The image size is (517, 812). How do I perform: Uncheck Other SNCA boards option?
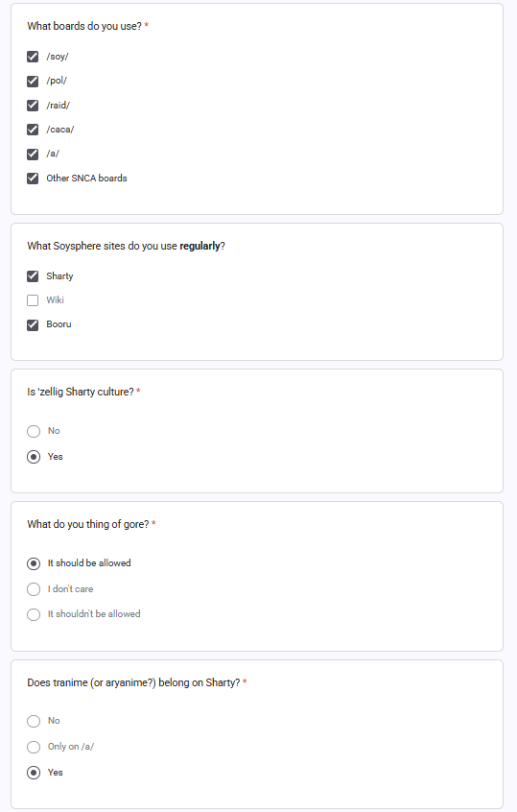point(33,179)
